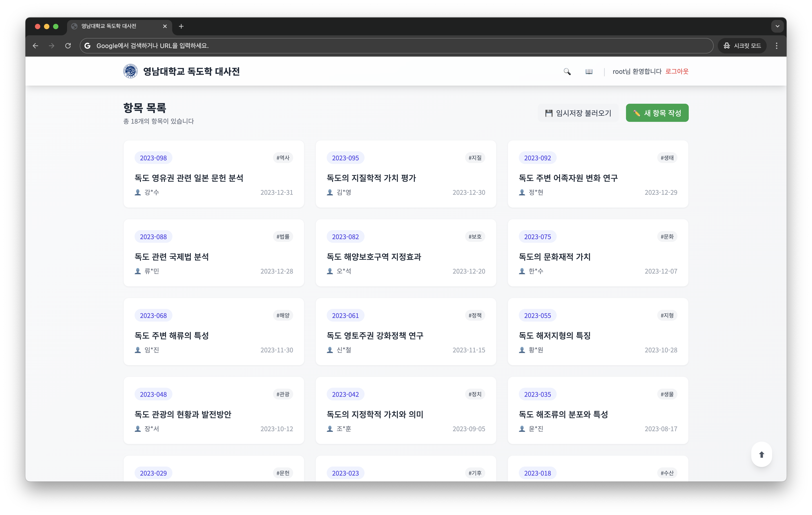Click the Google icon in address bar

(88, 46)
